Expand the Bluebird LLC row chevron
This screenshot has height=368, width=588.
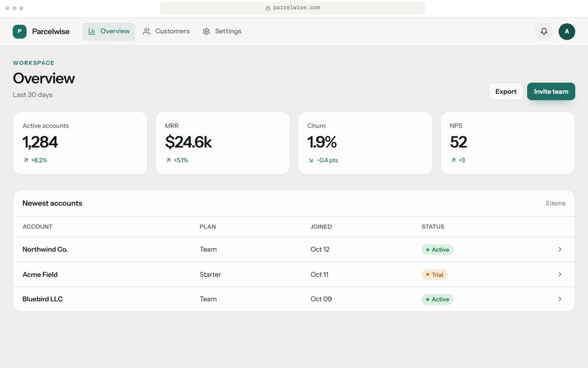[560, 299]
